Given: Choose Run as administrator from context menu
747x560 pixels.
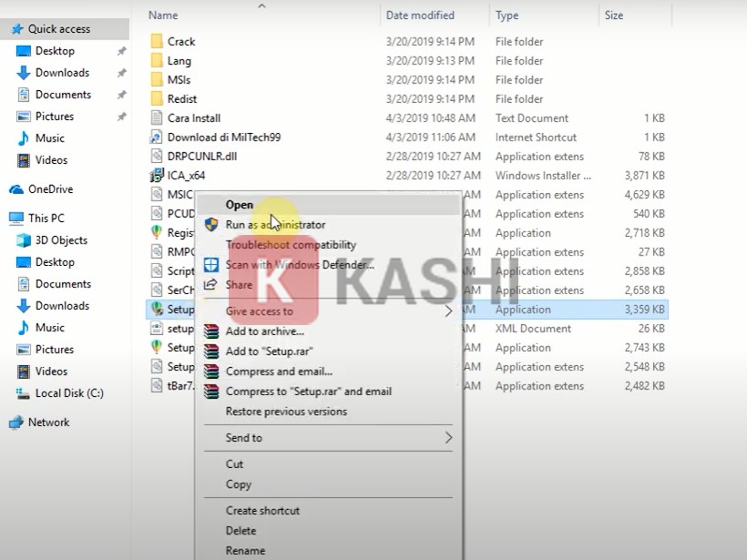Looking at the screenshot, I should click(x=275, y=225).
